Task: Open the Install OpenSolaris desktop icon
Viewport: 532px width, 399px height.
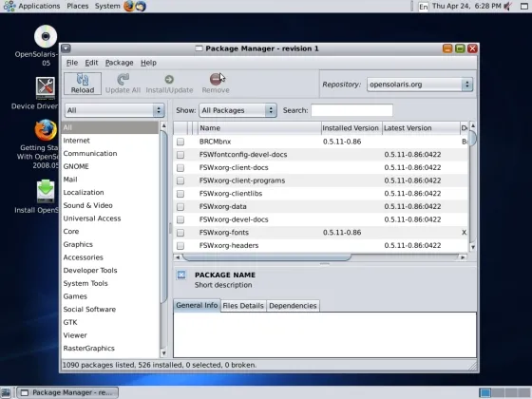Action: tap(46, 191)
